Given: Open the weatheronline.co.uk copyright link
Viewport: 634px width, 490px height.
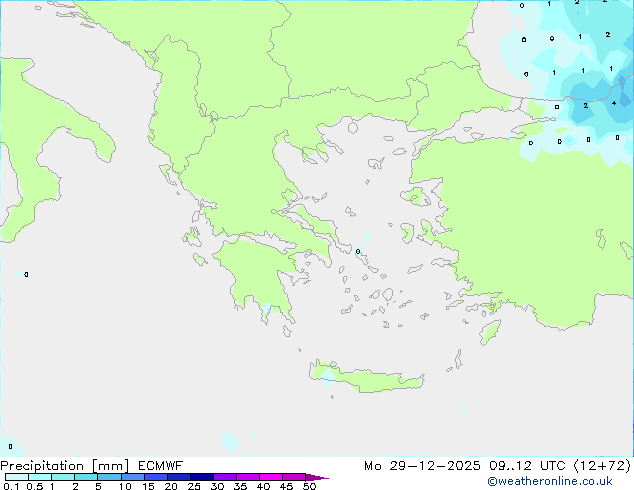Looking at the screenshot, I should tap(549, 481).
